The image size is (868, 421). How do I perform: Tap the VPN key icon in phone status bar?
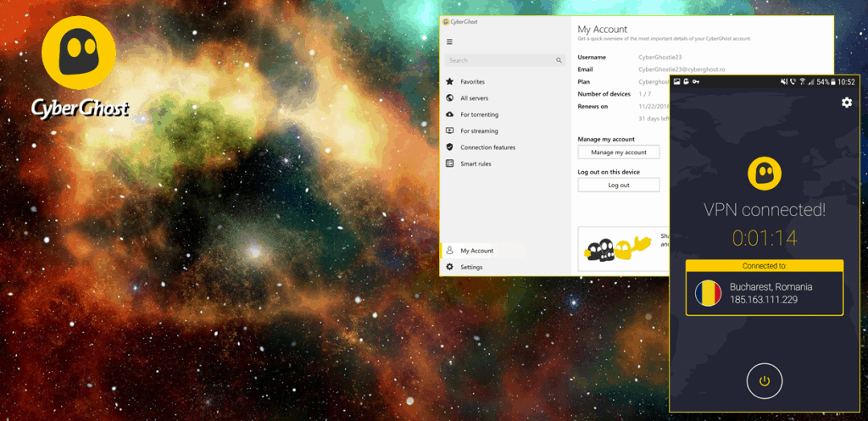695,82
